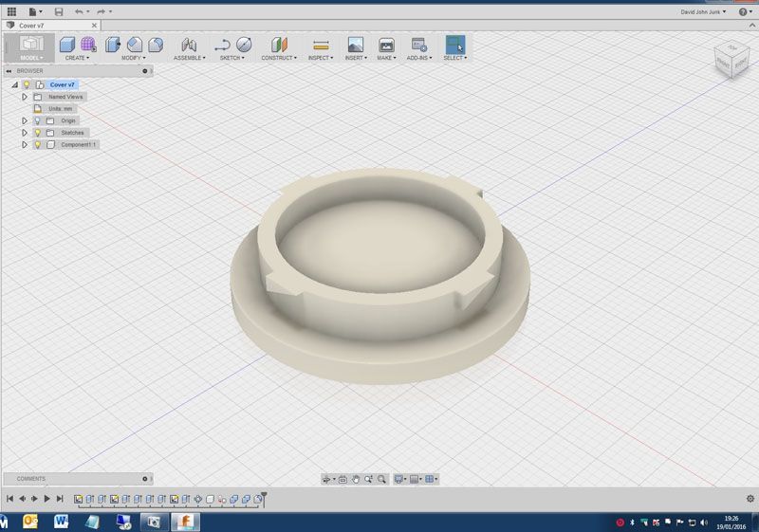Screen dimensions: 759x532
Task: Open Grid and Snaps dropdown
Action: [x=416, y=479]
